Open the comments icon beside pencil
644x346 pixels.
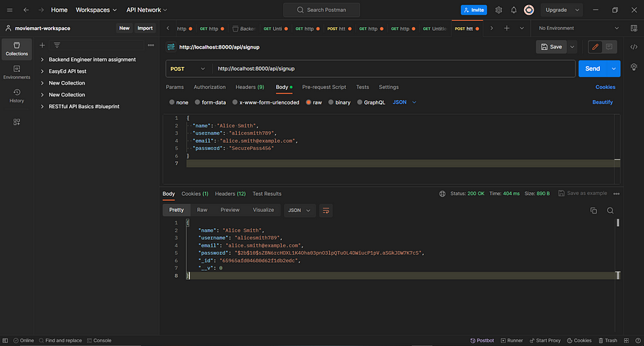(x=609, y=47)
